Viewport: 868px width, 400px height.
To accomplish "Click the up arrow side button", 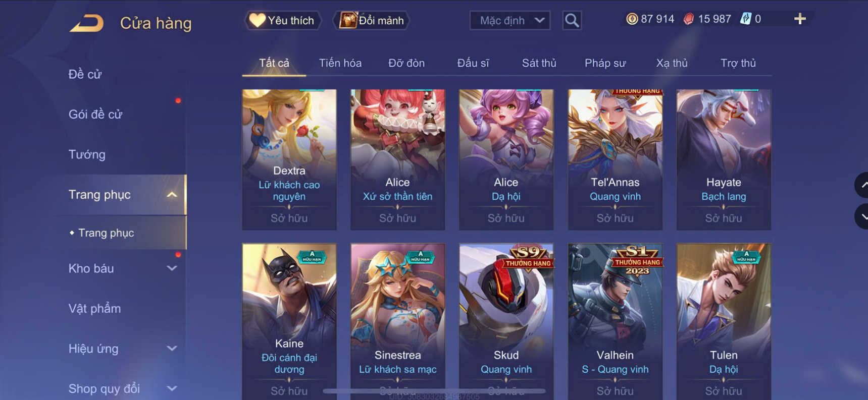I will click(861, 185).
